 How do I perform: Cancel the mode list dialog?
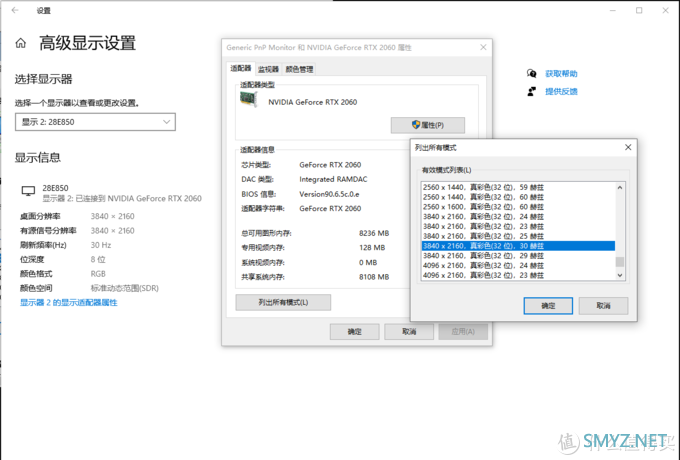603,306
